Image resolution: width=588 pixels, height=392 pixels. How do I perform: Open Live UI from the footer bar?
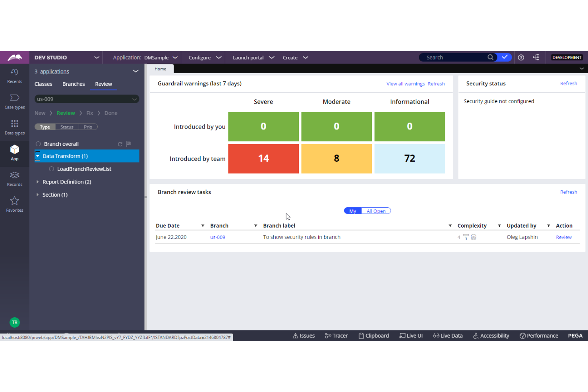411,336
